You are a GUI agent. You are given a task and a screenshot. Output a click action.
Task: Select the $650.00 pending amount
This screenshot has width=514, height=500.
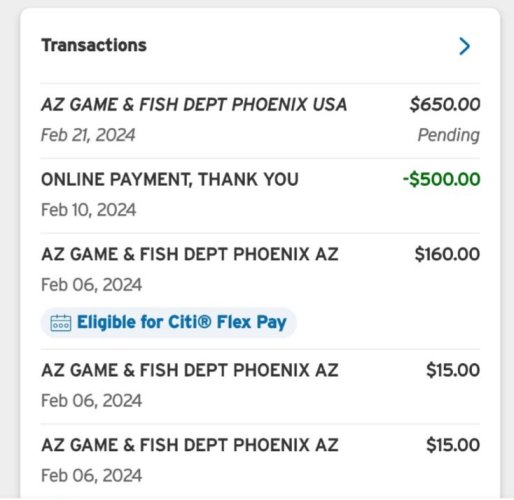coord(445,104)
